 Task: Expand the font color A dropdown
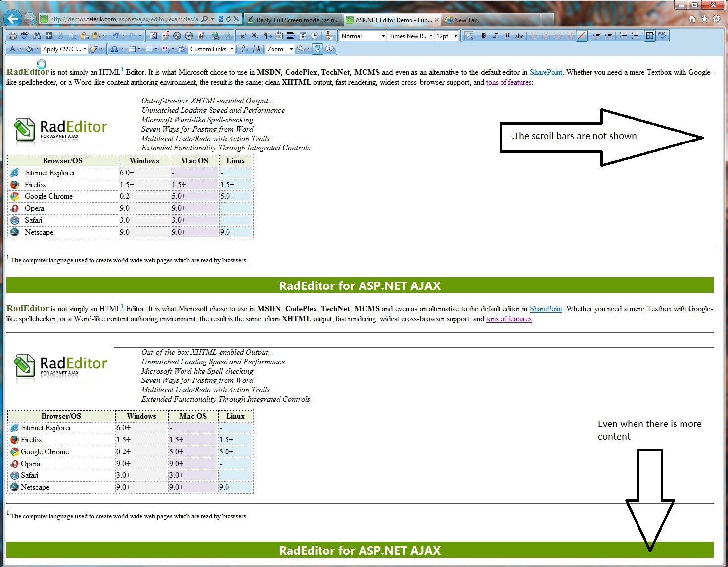click(20, 49)
